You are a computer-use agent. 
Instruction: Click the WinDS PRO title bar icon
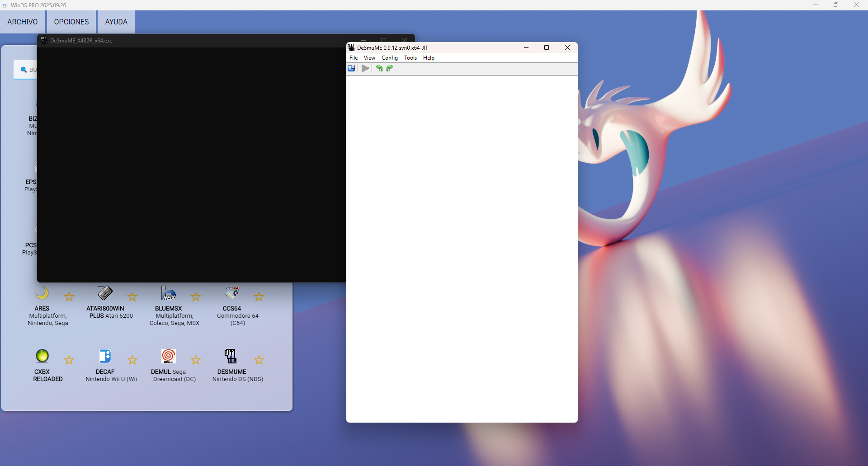tap(5, 5)
